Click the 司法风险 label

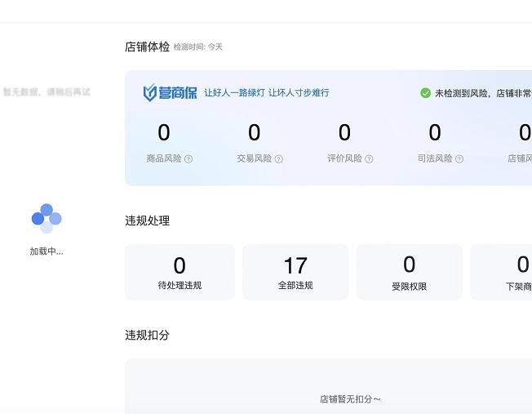pos(435,158)
